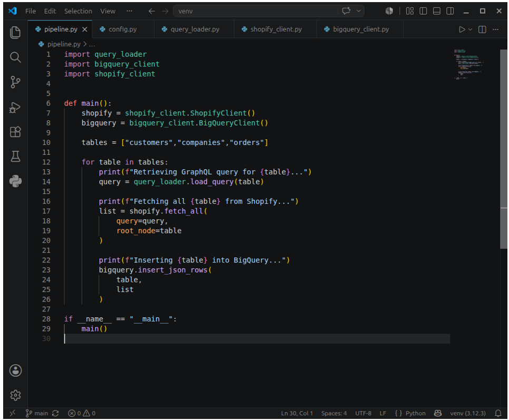The image size is (509, 420).
Task: Toggle the secondary side bar layout button
Action: pos(450,11)
